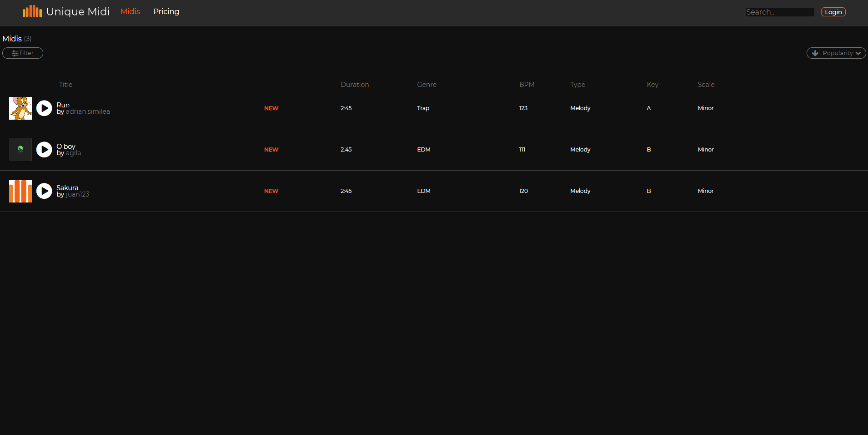Click the 111 BPM value
This screenshot has width=868, height=435.
[x=522, y=150]
